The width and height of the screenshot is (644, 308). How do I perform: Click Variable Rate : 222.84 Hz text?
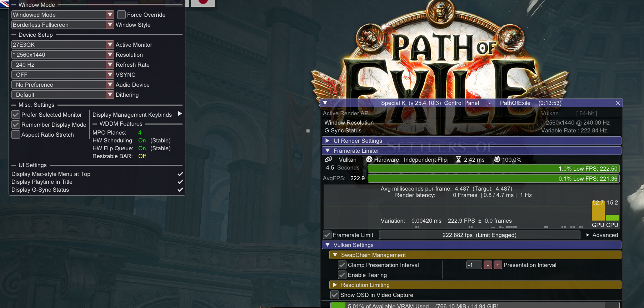click(x=574, y=130)
